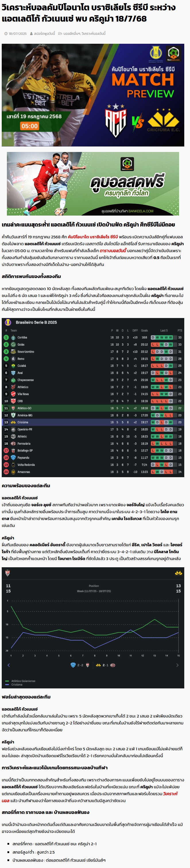Open the วิเคราะห์บอลวันนี้ category link
The height and width of the screenshot is (868, 190).
point(94,34)
